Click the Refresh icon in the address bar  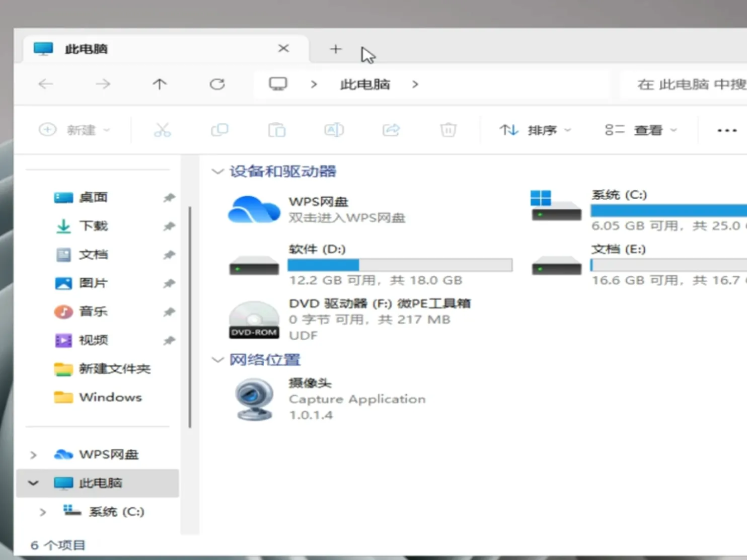coord(217,84)
